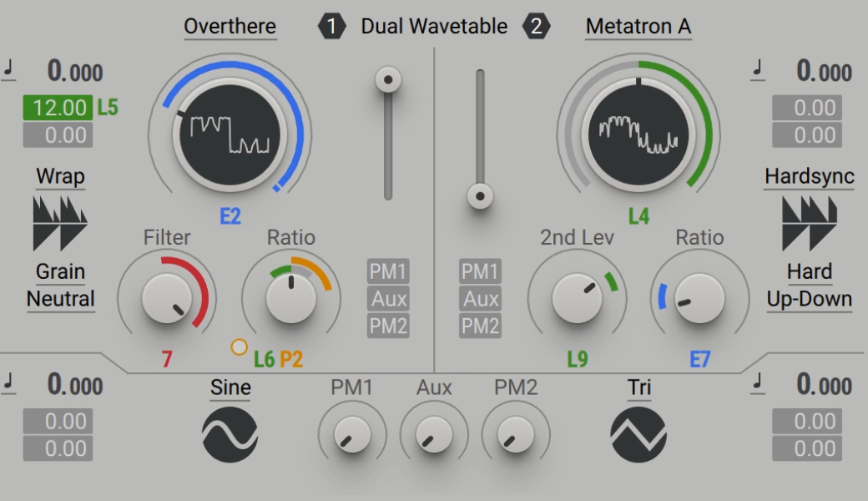The height and width of the screenshot is (501, 868).
Task: Select oscillator 1 hexagon badge
Action: point(331,26)
